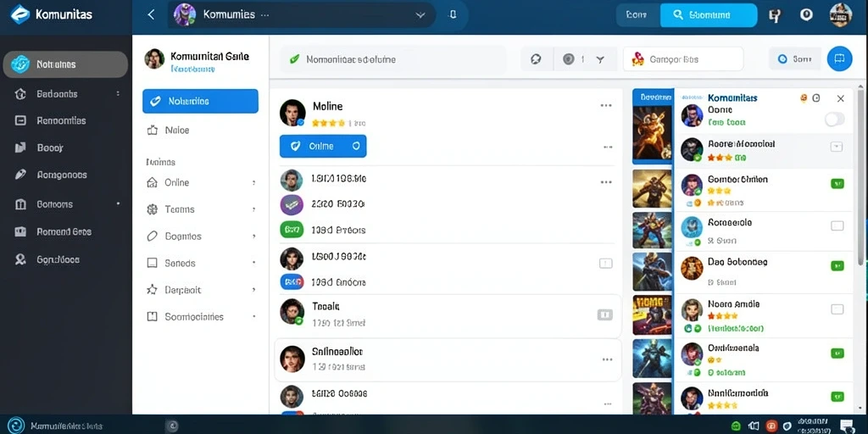Toggle the gray box on the Tooals card

point(604,315)
